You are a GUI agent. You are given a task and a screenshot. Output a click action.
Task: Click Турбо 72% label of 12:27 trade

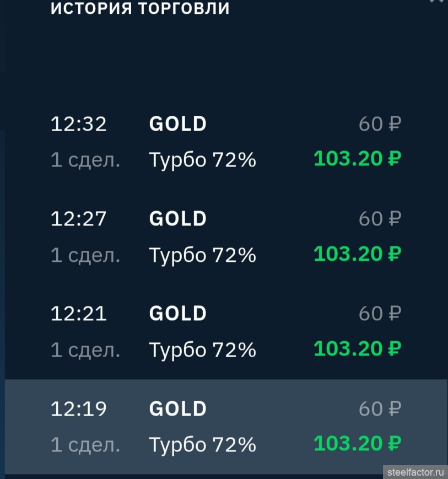click(x=202, y=255)
